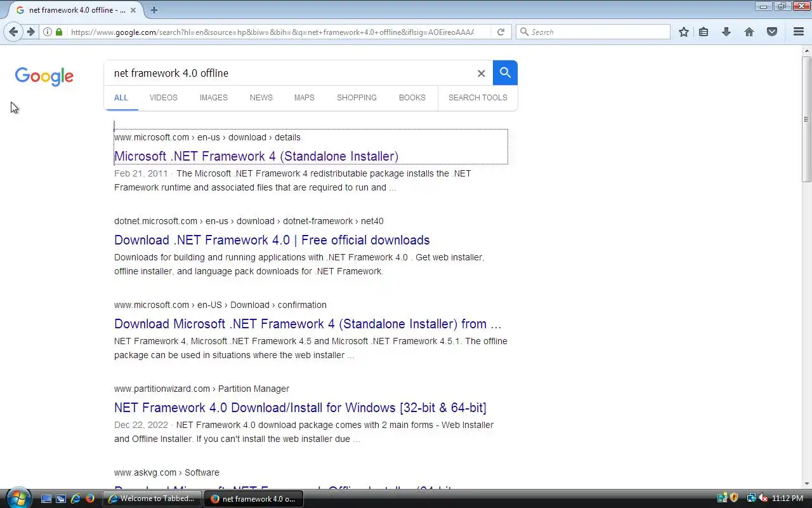Viewport: 812px width, 508px height.
Task: Open the Firefox hamburger menu
Action: click(799, 32)
